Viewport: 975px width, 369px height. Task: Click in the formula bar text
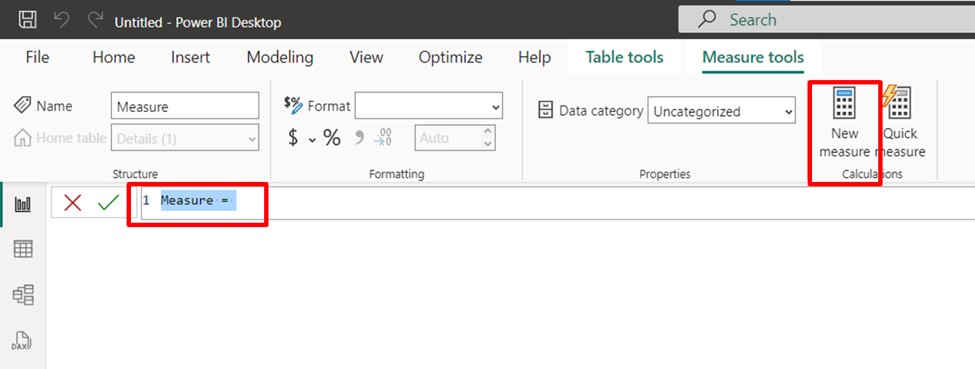coord(557,202)
